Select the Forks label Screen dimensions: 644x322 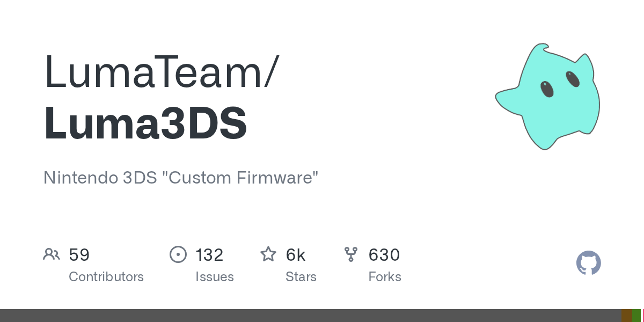[385, 277]
